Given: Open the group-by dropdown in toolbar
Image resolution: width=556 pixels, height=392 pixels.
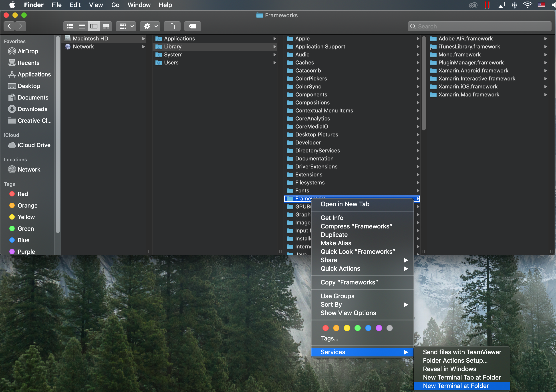Looking at the screenshot, I should click(126, 26).
